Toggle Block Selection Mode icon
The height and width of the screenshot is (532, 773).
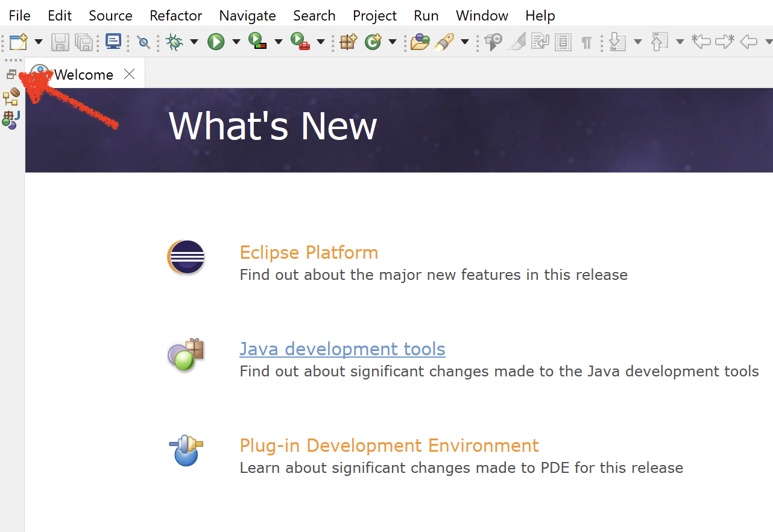(x=563, y=42)
